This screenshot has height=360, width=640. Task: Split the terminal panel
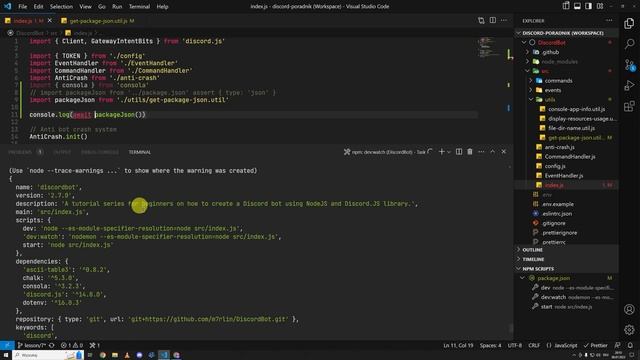[x=459, y=152]
